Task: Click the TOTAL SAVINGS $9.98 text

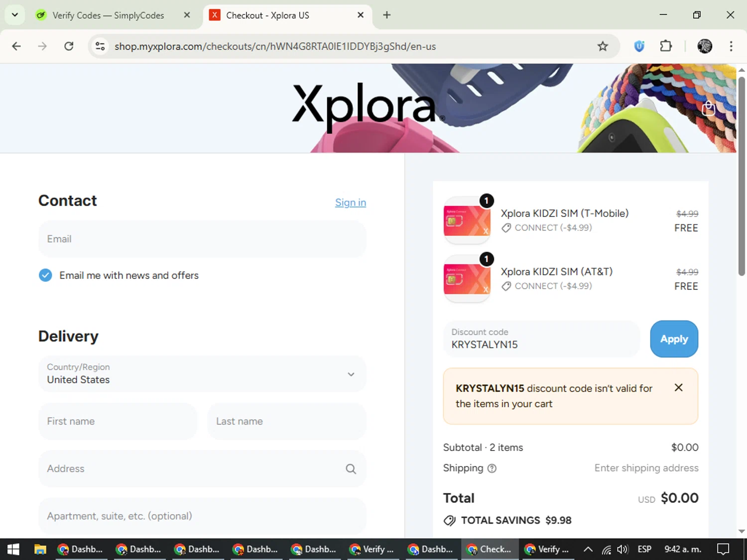Action: point(516,521)
